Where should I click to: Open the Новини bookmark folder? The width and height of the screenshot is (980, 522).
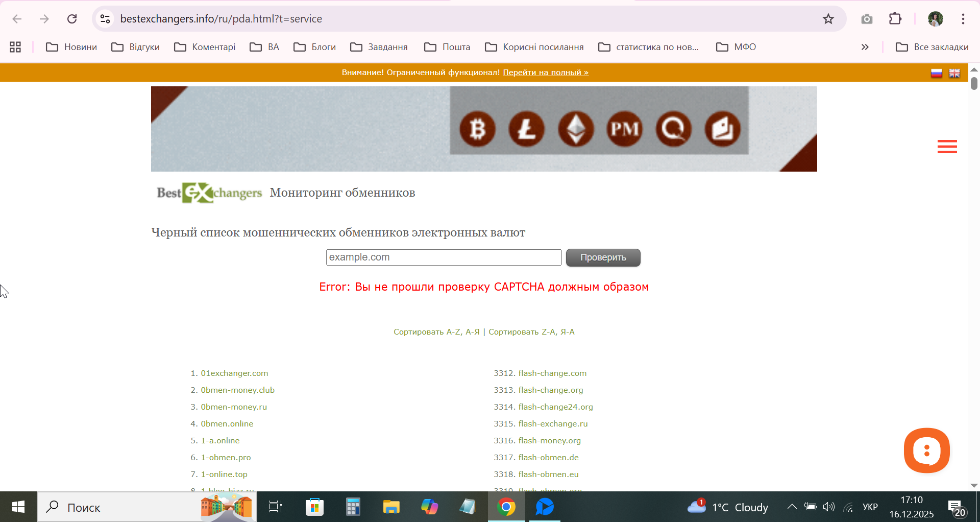tap(71, 47)
